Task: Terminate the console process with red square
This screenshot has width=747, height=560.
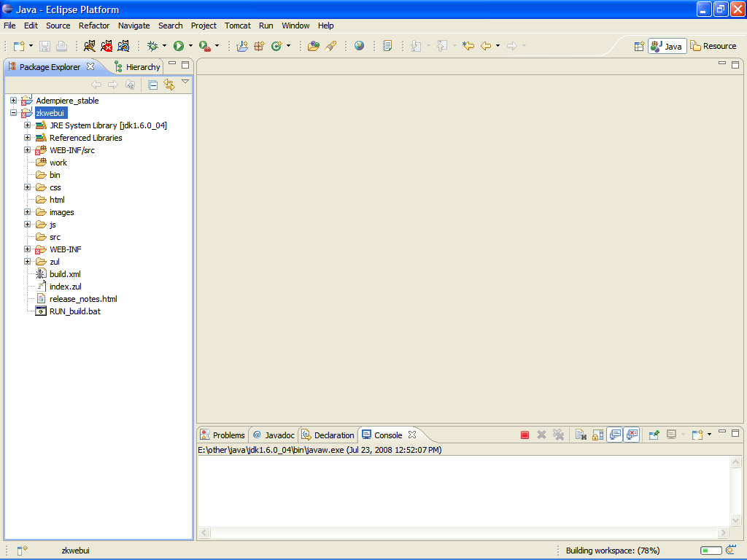Action: (525, 435)
